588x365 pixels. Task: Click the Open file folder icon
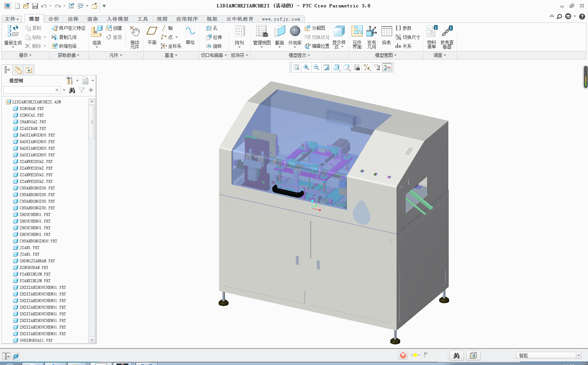click(x=26, y=6)
